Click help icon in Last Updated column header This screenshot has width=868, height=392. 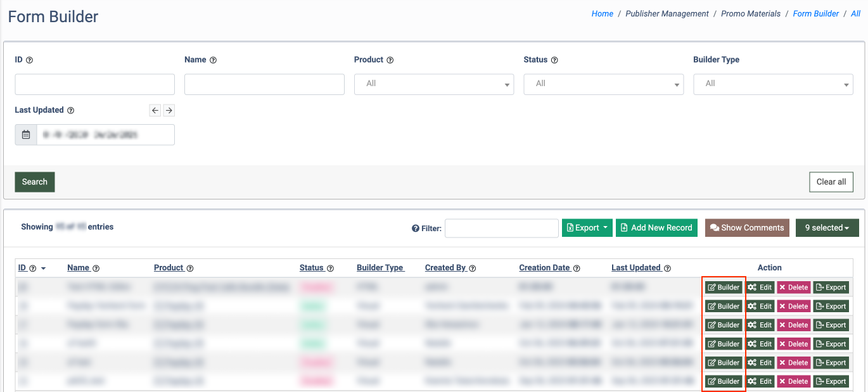pyautogui.click(x=667, y=269)
